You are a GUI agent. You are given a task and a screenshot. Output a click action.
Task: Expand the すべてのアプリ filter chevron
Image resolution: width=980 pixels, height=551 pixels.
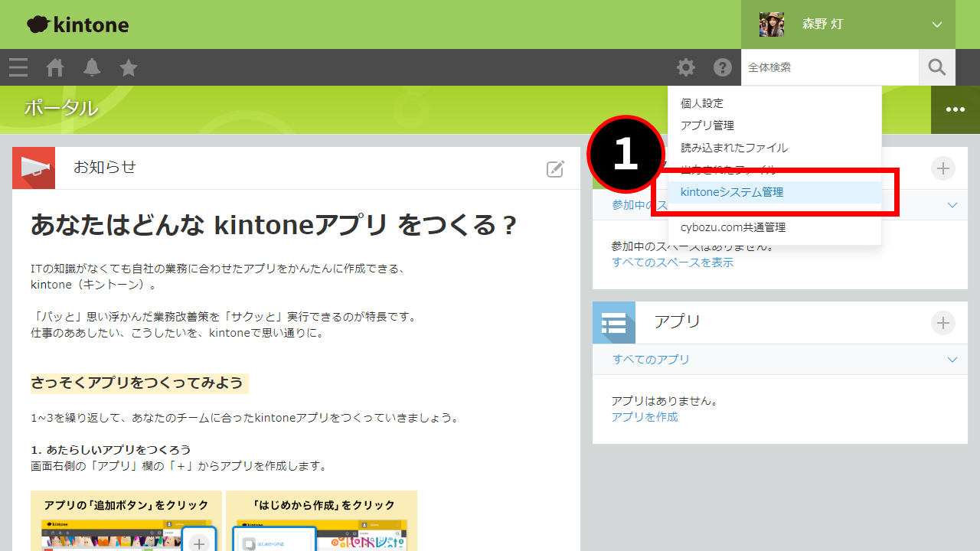tap(952, 360)
